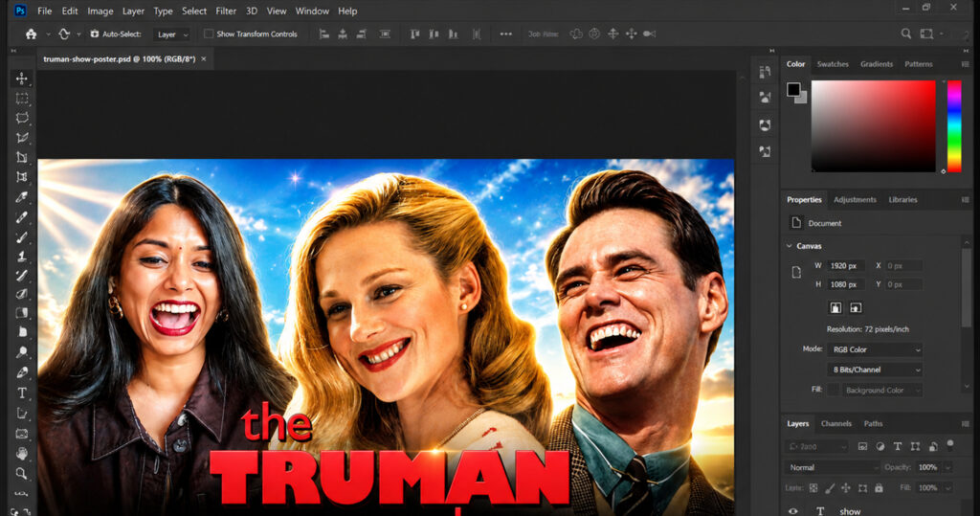Select the Crop tool
This screenshot has width=980, height=516.
point(22,157)
